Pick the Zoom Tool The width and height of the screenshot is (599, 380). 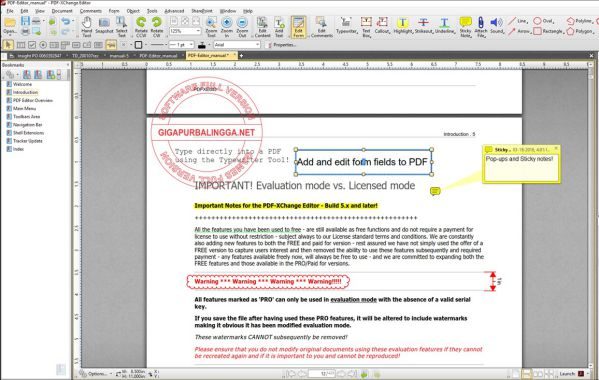[x=211, y=27]
